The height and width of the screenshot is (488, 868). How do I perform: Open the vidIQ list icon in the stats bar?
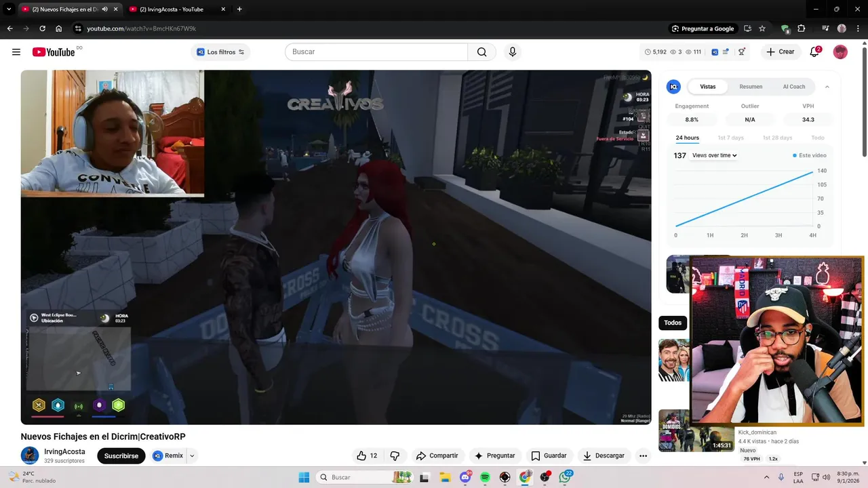pyautogui.click(x=726, y=52)
